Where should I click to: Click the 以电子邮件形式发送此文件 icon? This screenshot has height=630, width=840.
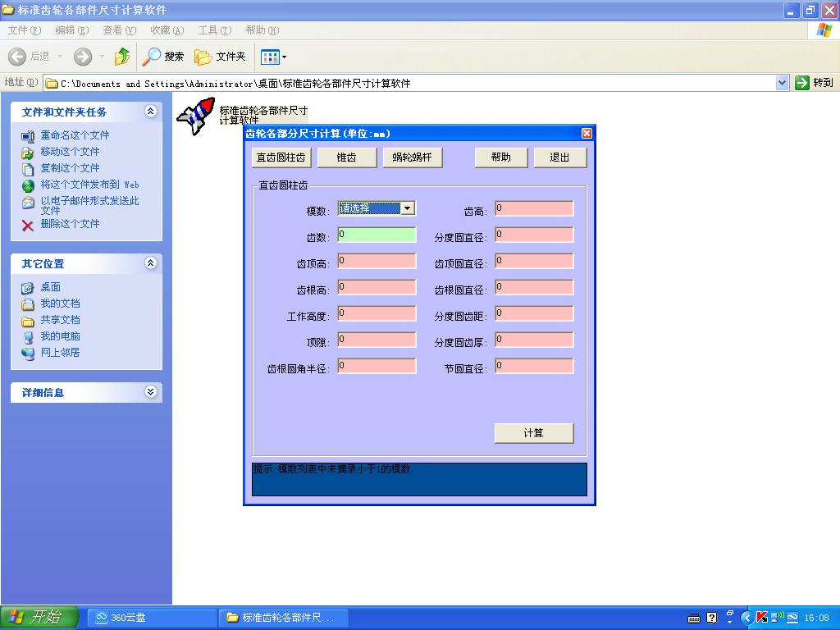pyautogui.click(x=26, y=202)
